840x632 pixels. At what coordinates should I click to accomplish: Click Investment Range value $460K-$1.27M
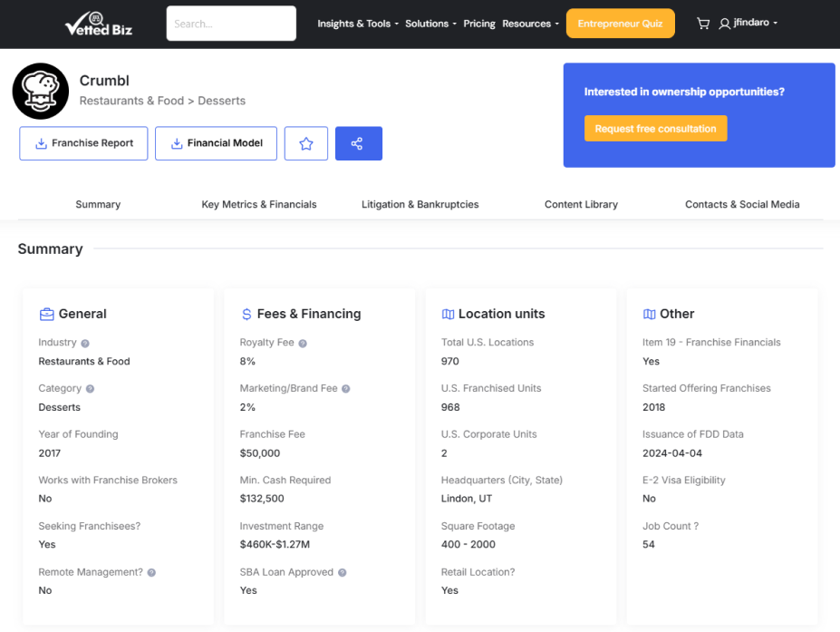(x=275, y=545)
